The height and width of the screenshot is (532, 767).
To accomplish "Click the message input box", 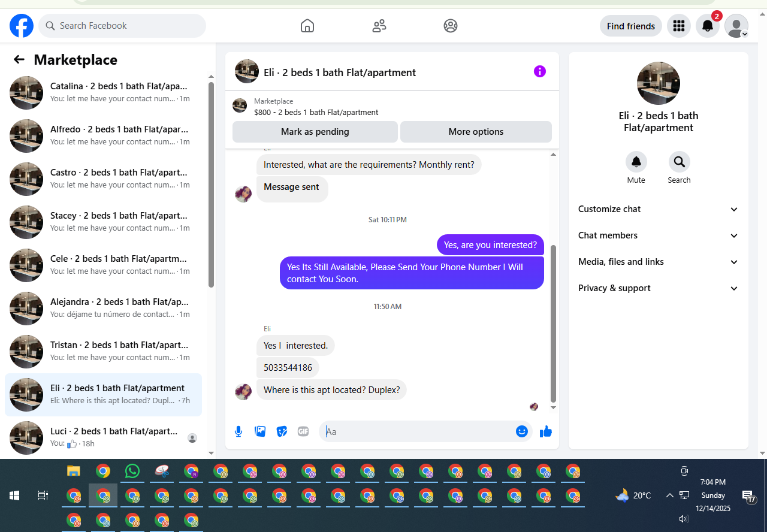I will [x=419, y=431].
